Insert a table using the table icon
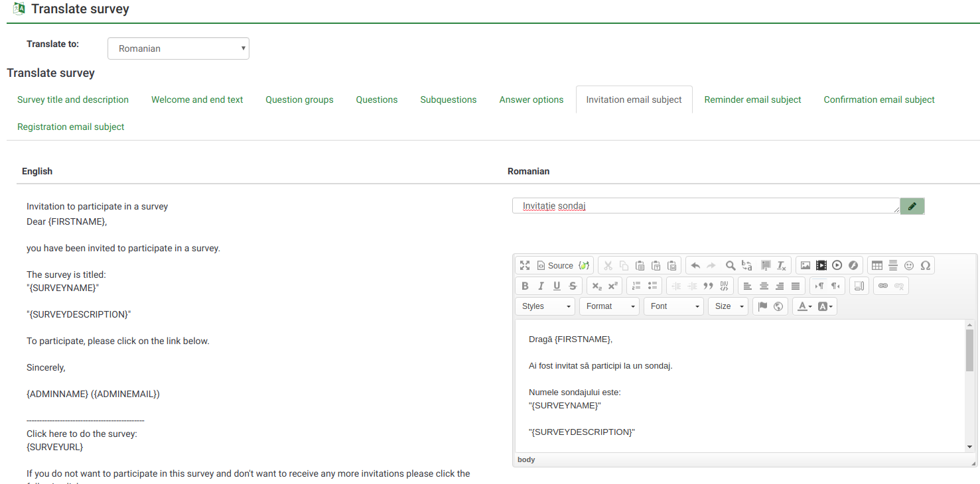 pos(877,265)
